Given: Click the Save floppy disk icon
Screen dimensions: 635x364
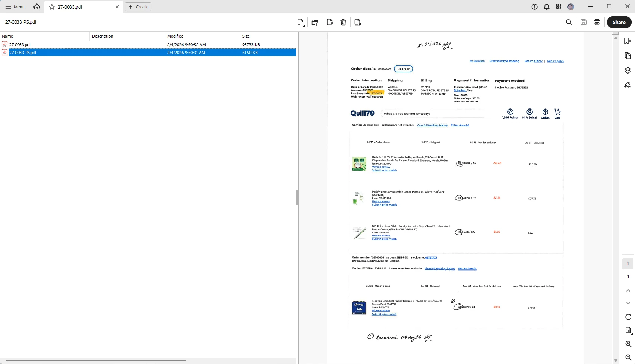Looking at the screenshot, I should (x=584, y=22).
